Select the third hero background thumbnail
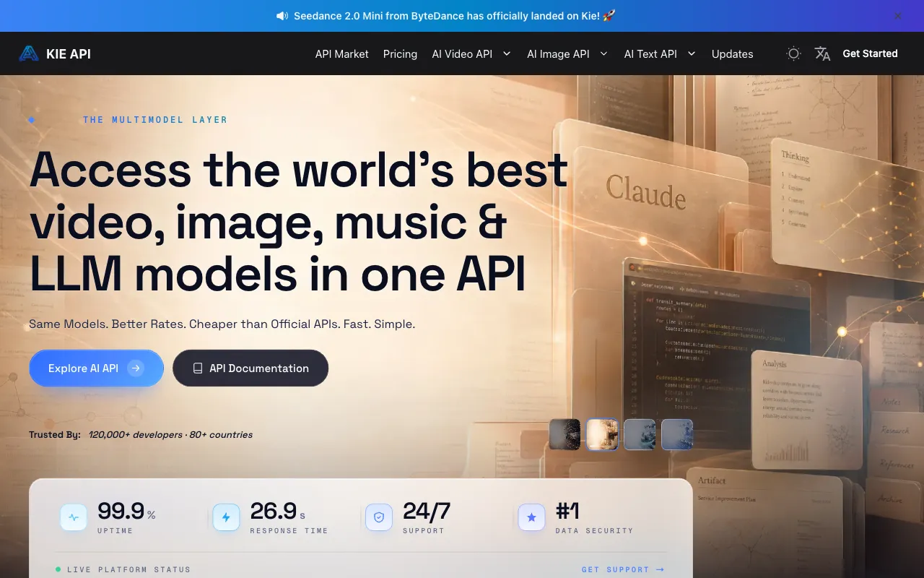 pos(640,434)
